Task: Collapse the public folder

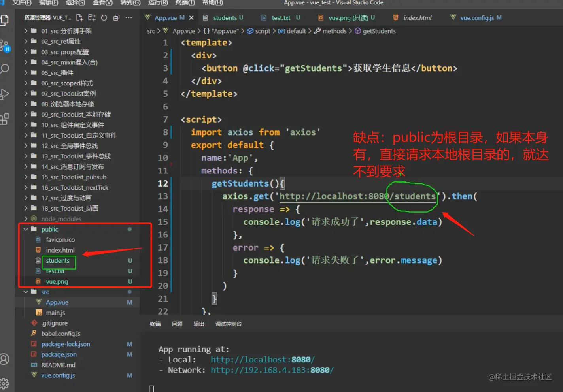Action: (77, 229)
